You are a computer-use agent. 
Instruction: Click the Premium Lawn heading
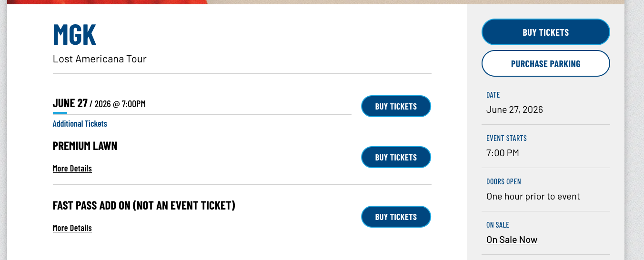(x=85, y=146)
